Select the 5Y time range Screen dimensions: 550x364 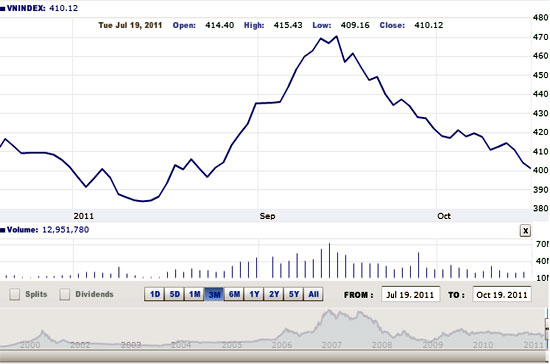pyautogui.click(x=294, y=294)
